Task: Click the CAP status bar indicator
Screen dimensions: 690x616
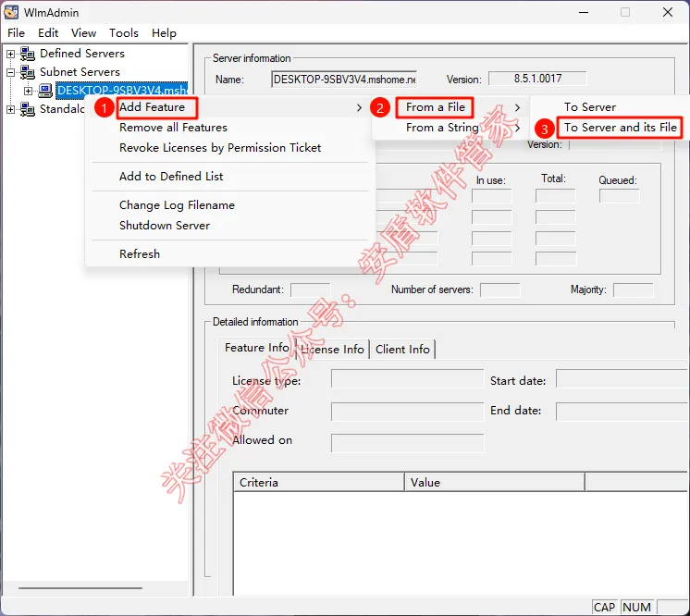Action: pos(605,607)
